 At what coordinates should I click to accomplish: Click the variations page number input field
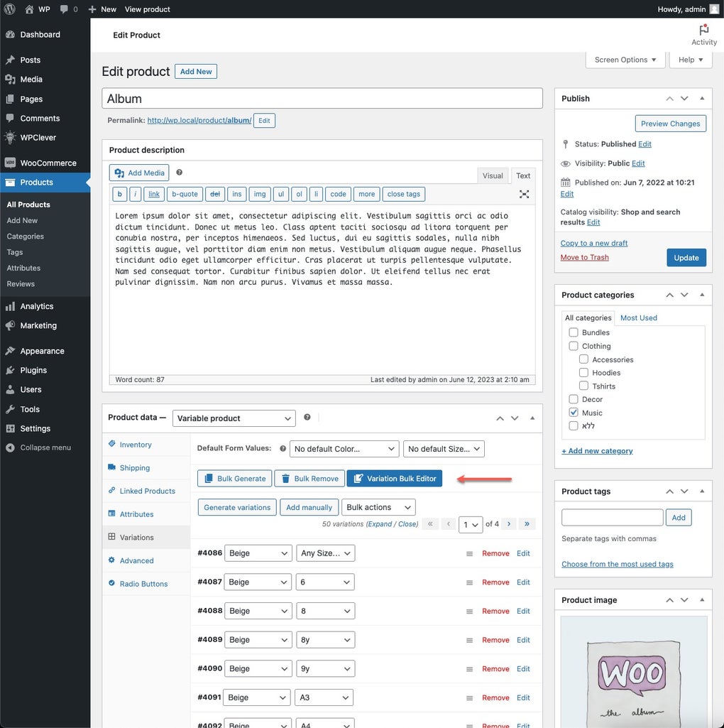(x=470, y=523)
